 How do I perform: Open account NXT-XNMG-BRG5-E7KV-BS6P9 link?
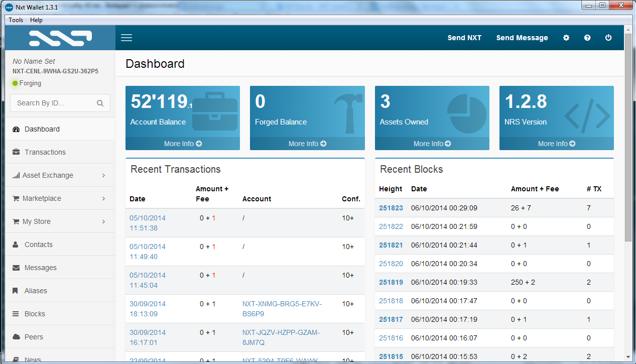[282, 309]
